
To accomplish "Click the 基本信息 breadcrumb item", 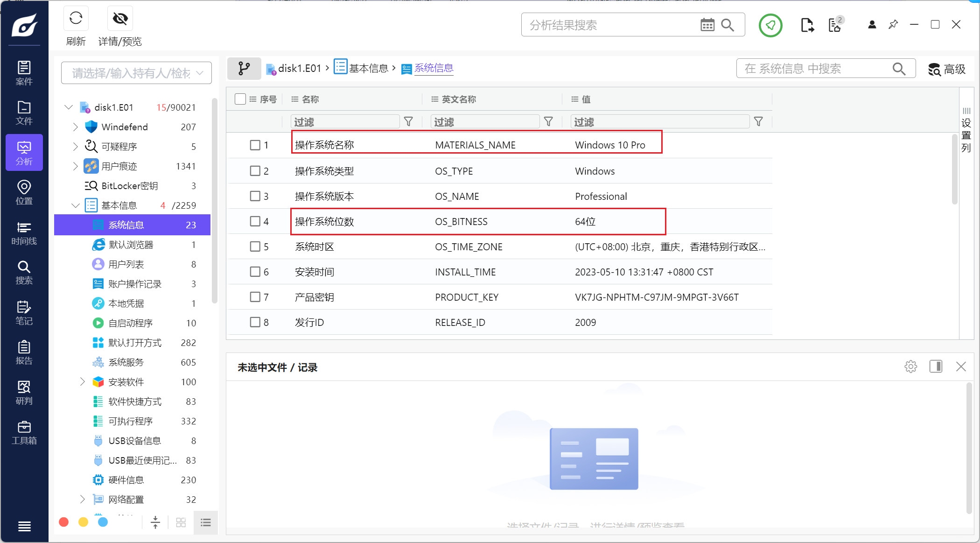I will 368,69.
